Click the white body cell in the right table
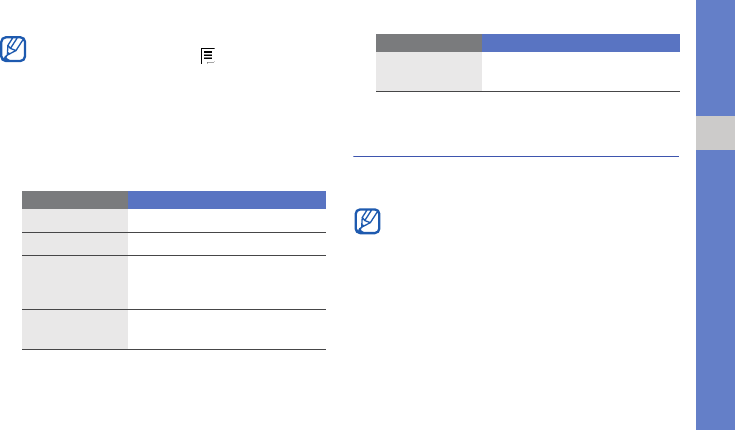The width and height of the screenshot is (735, 430). coord(580,71)
